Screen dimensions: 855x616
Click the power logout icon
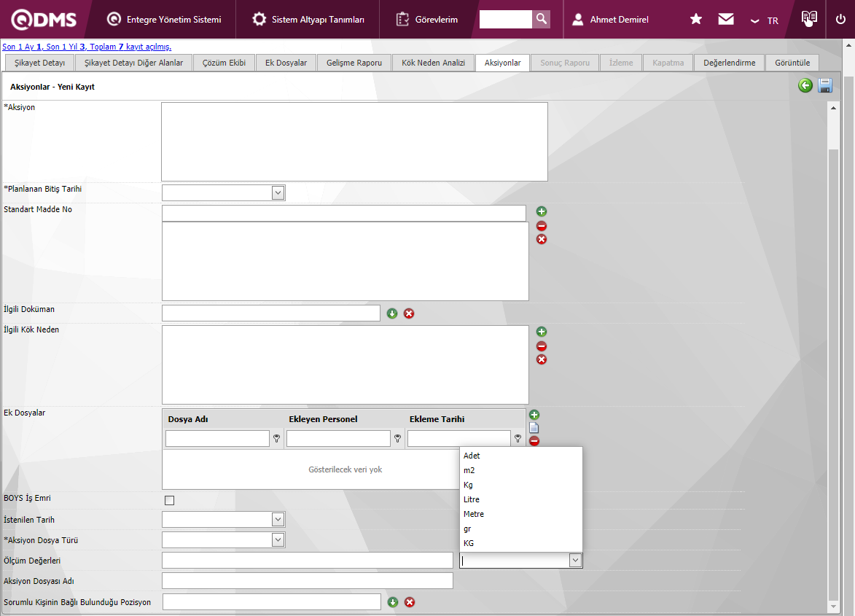click(x=840, y=20)
